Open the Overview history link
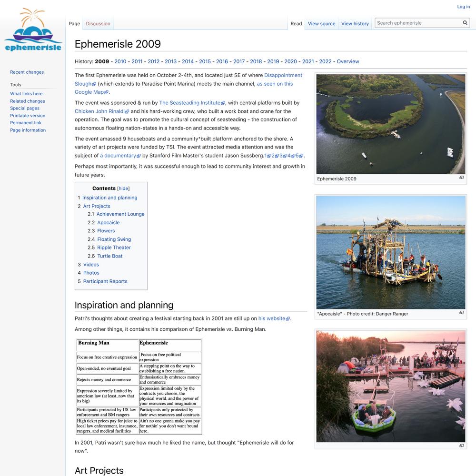The image size is (476, 476). click(348, 61)
